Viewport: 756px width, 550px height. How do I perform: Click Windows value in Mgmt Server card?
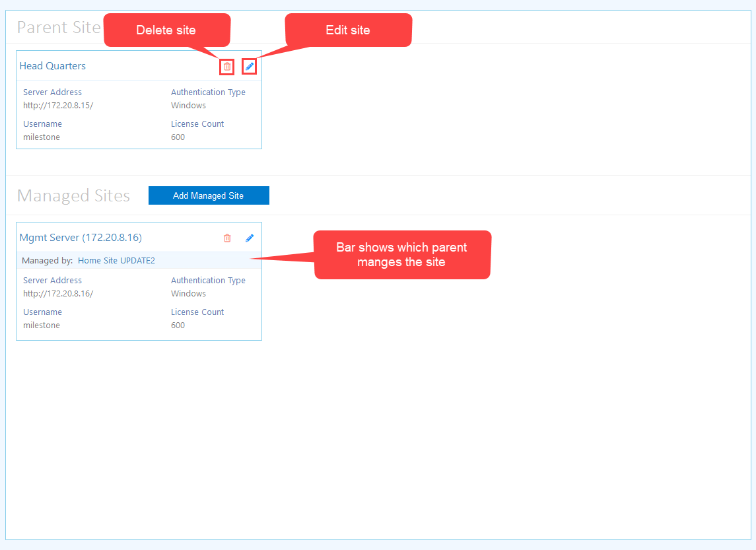tap(189, 294)
